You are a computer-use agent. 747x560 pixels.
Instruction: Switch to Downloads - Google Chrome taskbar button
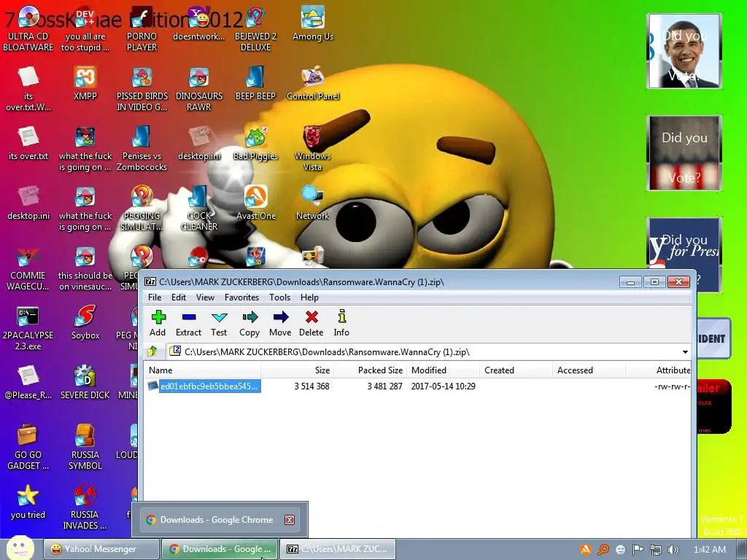[220, 549]
